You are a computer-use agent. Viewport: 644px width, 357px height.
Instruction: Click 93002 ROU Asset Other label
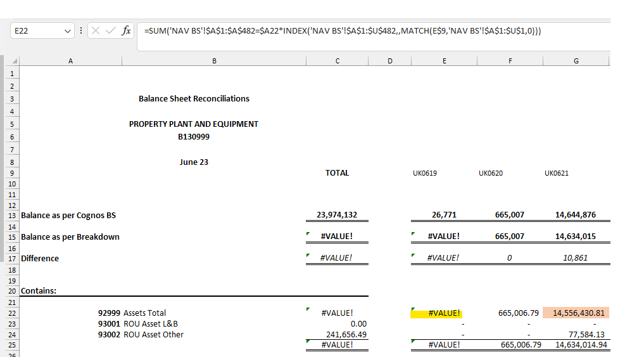(x=141, y=335)
